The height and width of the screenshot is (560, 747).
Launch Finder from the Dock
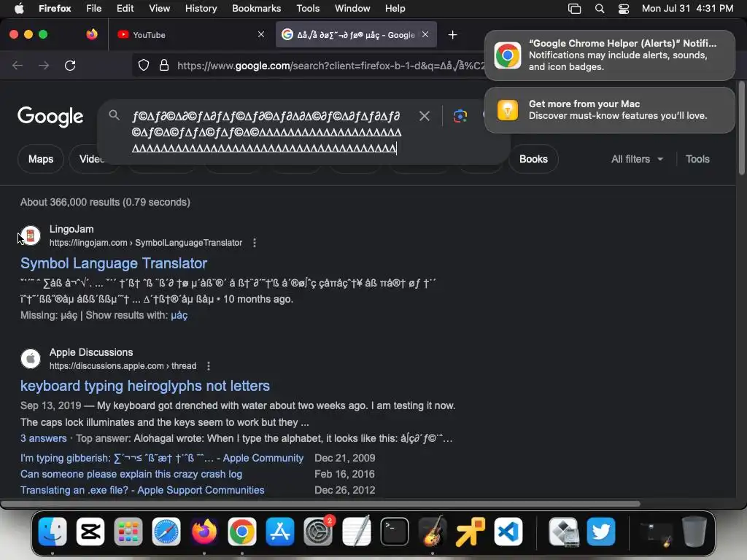(53, 532)
